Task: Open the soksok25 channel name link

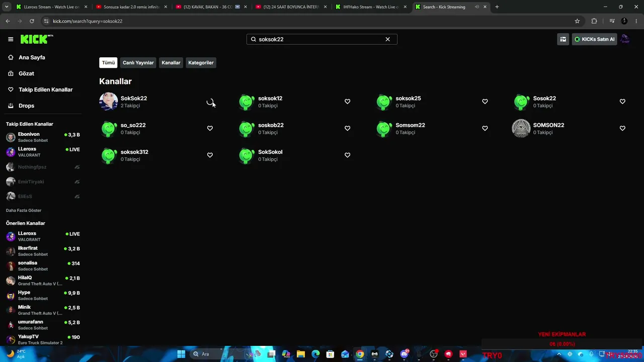Action: click(x=408, y=99)
